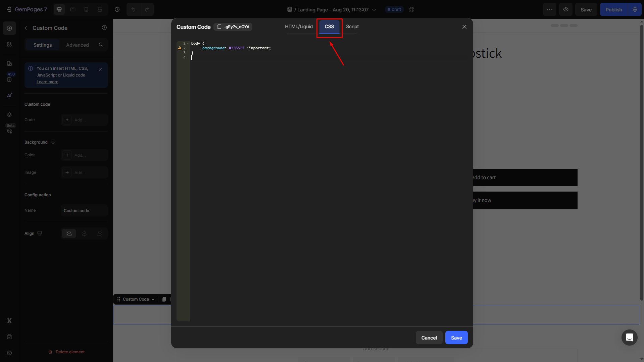Close the Custom Code dialog

click(x=464, y=27)
